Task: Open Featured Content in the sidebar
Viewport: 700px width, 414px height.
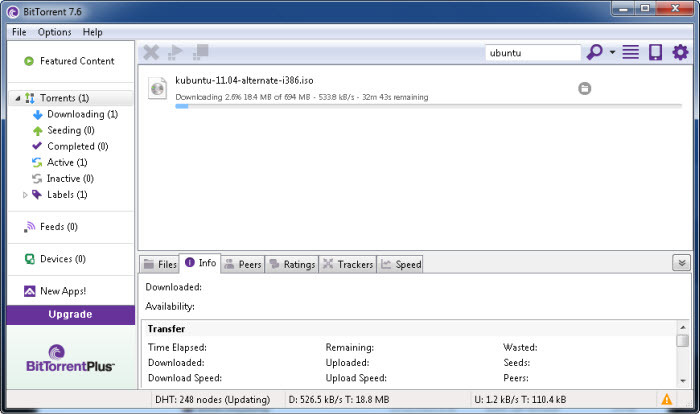Action: point(77,61)
